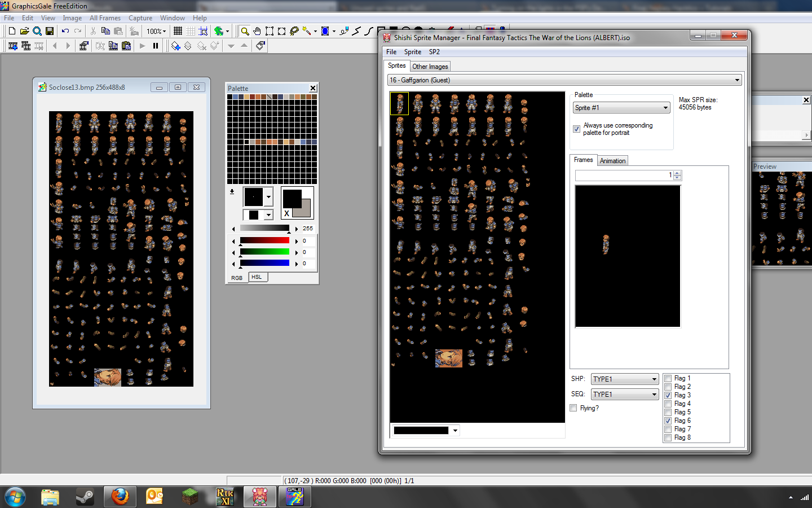Open a file using the folder icon
812x508 pixels.
click(x=24, y=31)
